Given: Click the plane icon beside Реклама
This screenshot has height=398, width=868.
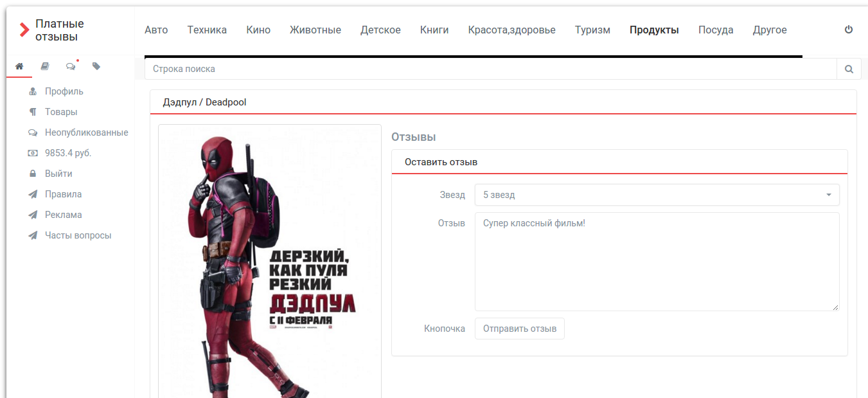Looking at the screenshot, I should (x=33, y=215).
